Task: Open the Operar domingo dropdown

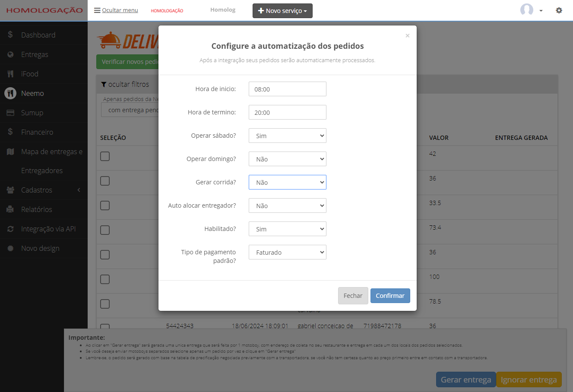Action: tap(288, 159)
